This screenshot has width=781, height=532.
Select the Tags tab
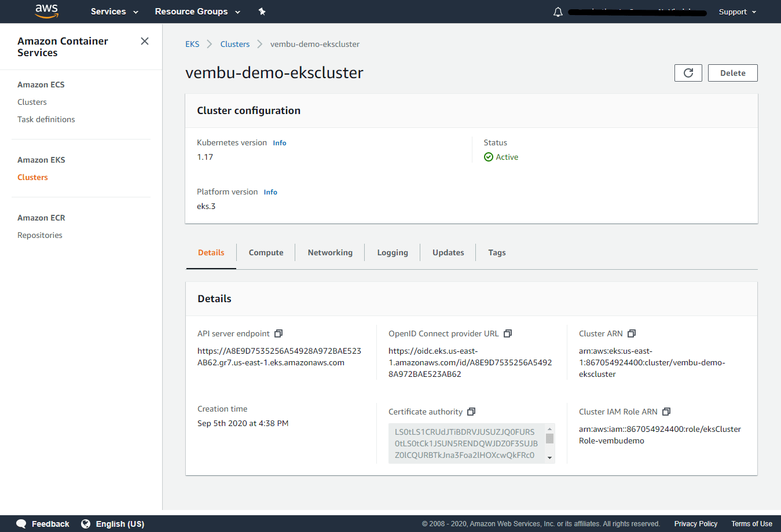click(x=497, y=252)
